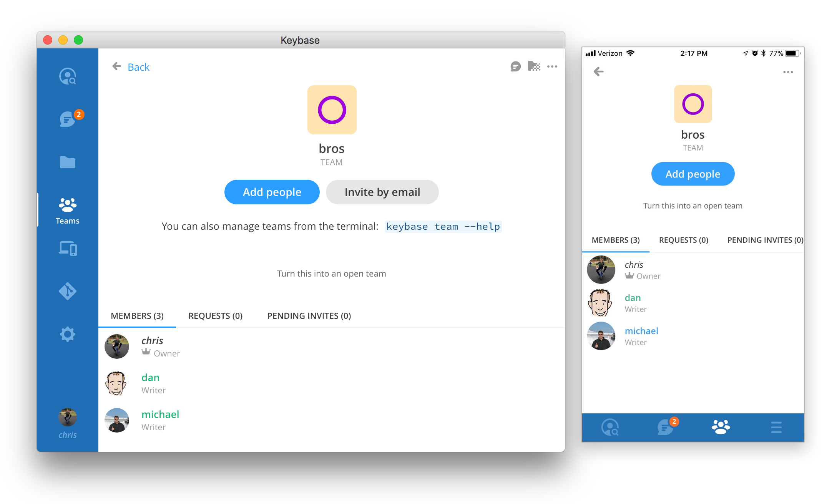Click the flag/report icon in top toolbar
This screenshot has width=832, height=504.
tap(534, 66)
